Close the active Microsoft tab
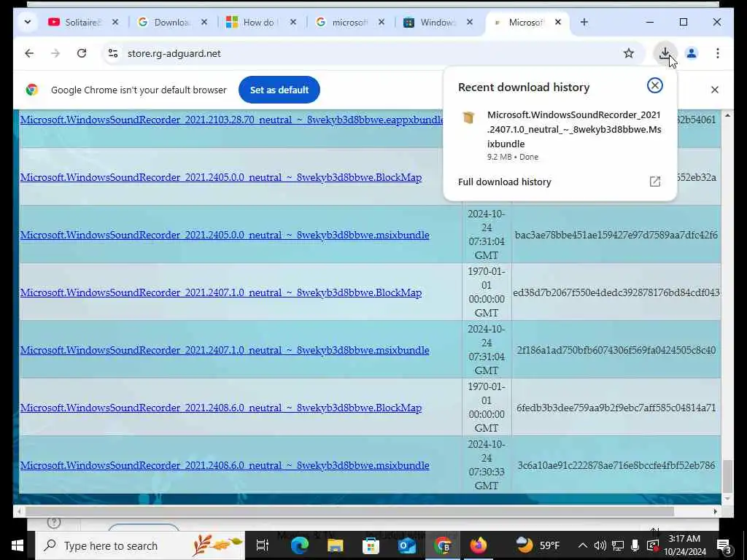The image size is (747, 560). coord(558,23)
